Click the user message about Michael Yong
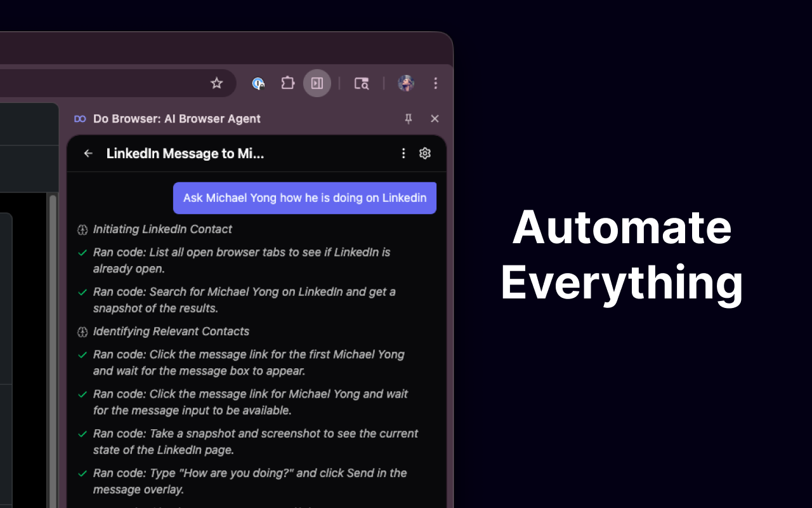Viewport: 812px width, 508px height. point(304,198)
